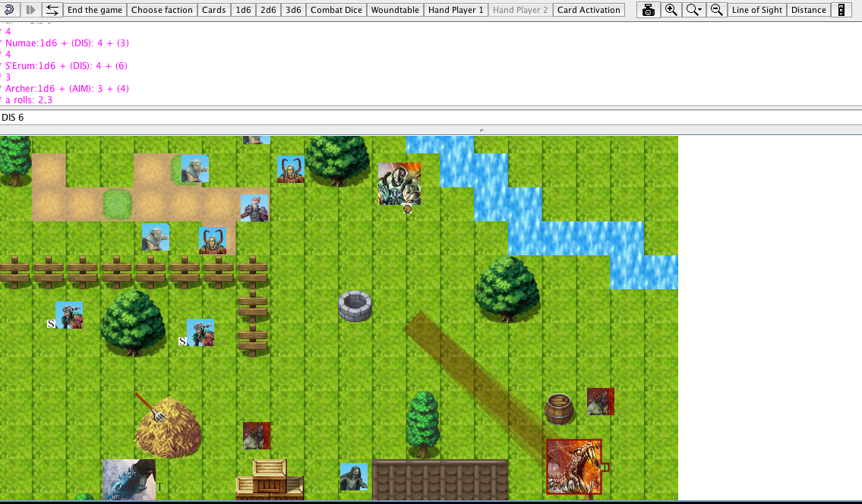Roll the 3d6 dice button
862x504 pixels.
pyautogui.click(x=292, y=10)
